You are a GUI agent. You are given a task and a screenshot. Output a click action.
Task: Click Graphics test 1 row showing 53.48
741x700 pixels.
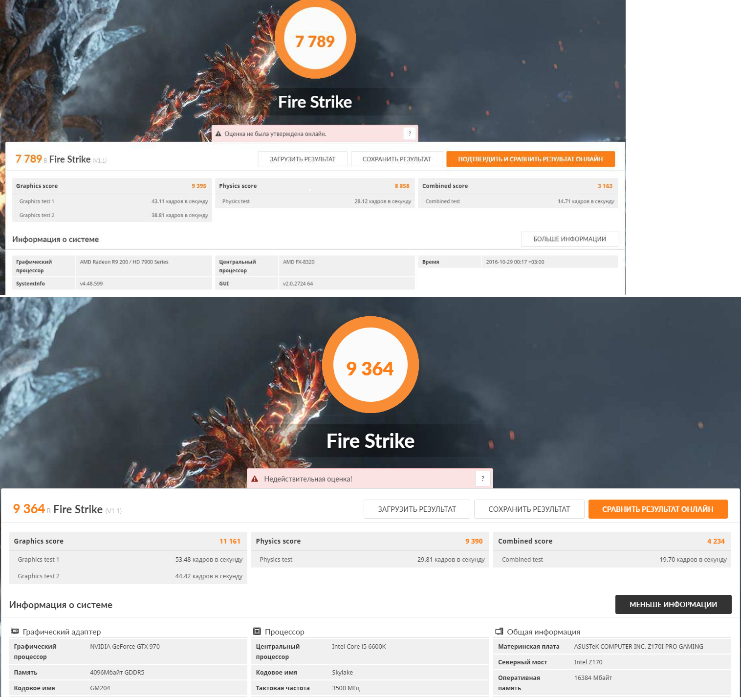click(128, 559)
